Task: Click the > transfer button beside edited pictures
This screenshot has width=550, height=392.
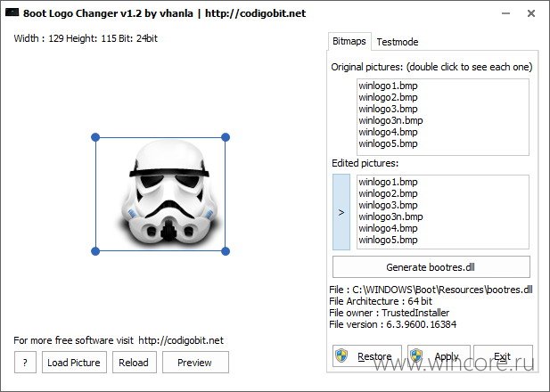Action: pos(341,212)
